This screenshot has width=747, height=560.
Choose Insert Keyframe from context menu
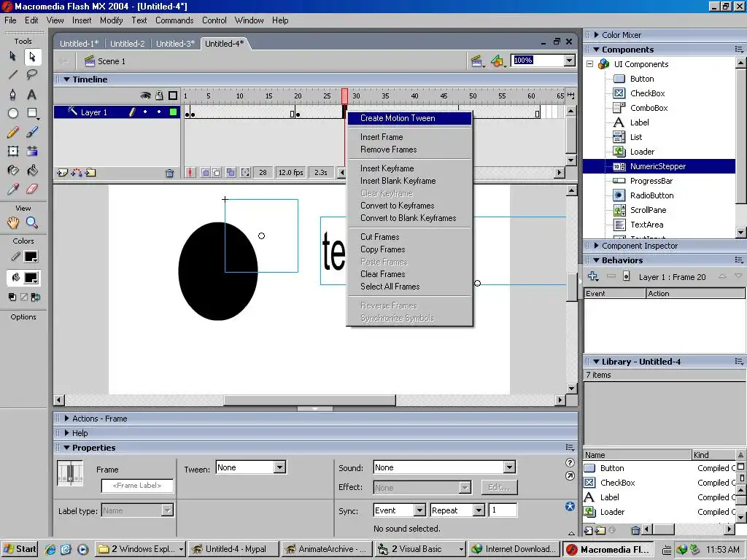pyautogui.click(x=387, y=168)
